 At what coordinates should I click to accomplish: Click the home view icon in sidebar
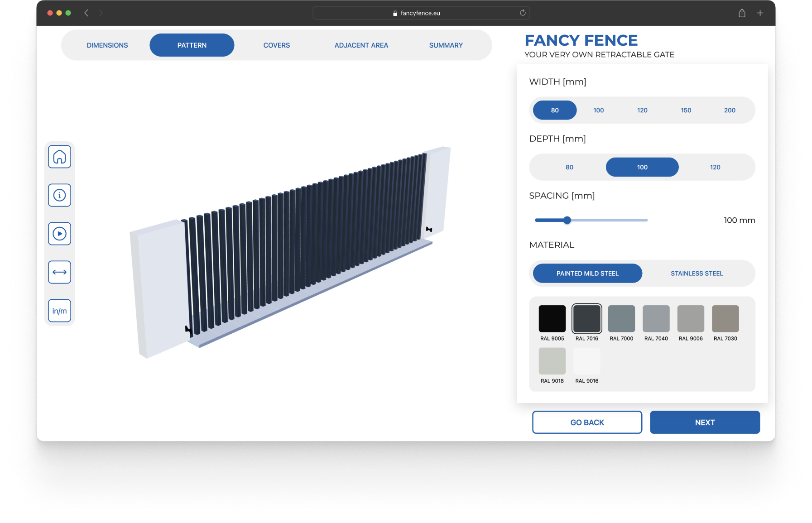(59, 157)
